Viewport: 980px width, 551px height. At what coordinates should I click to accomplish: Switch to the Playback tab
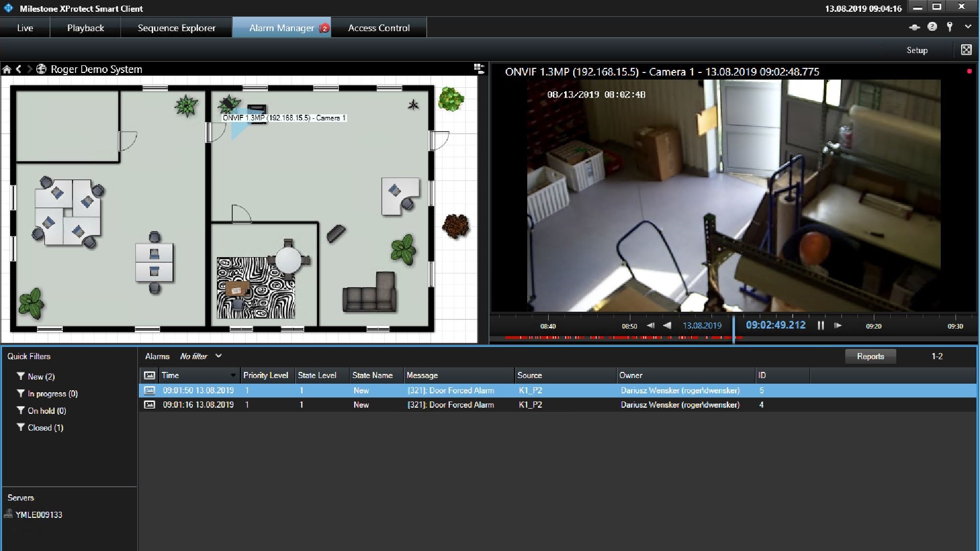point(85,28)
